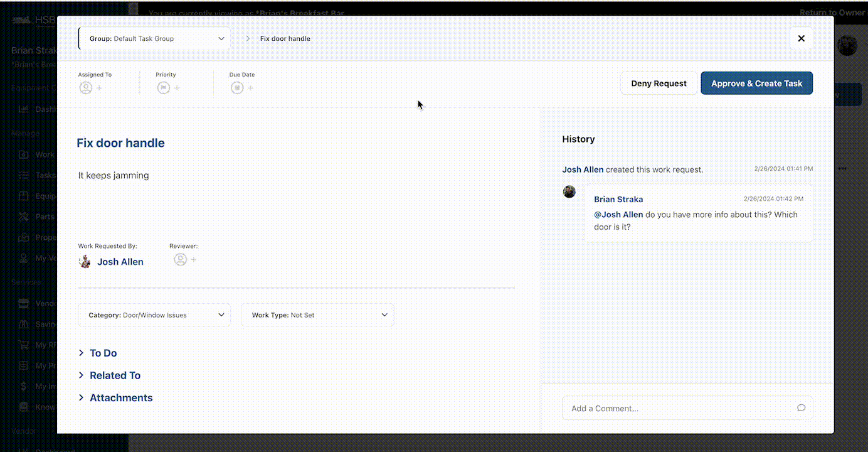Click the 2/26/2024 01:42 PM comment timestamp
Image resolution: width=868 pixels, height=452 pixels.
click(773, 198)
